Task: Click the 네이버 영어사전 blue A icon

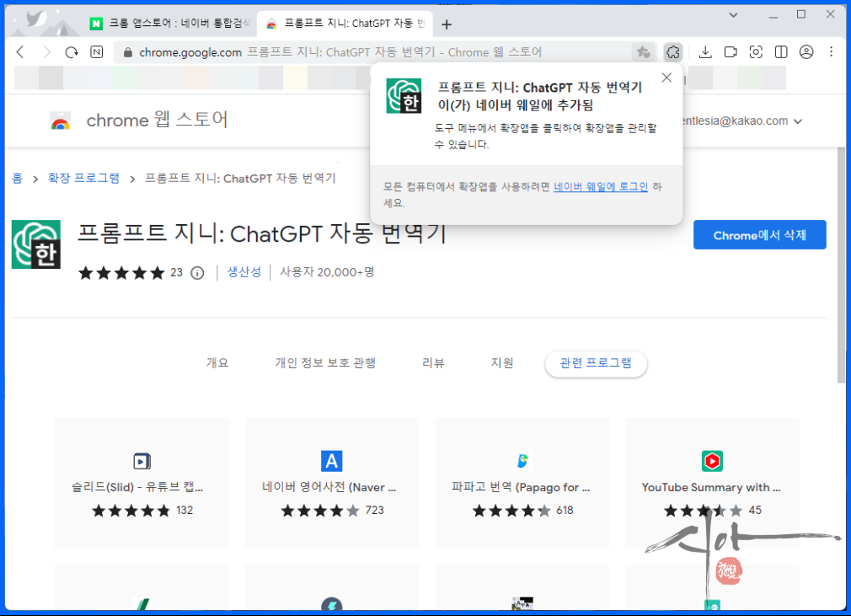Action: (x=332, y=461)
